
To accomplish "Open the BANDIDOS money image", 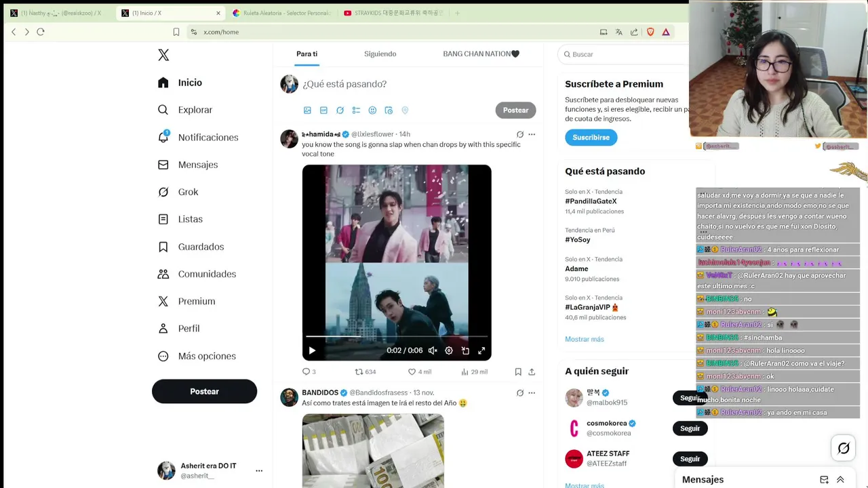I will (373, 451).
